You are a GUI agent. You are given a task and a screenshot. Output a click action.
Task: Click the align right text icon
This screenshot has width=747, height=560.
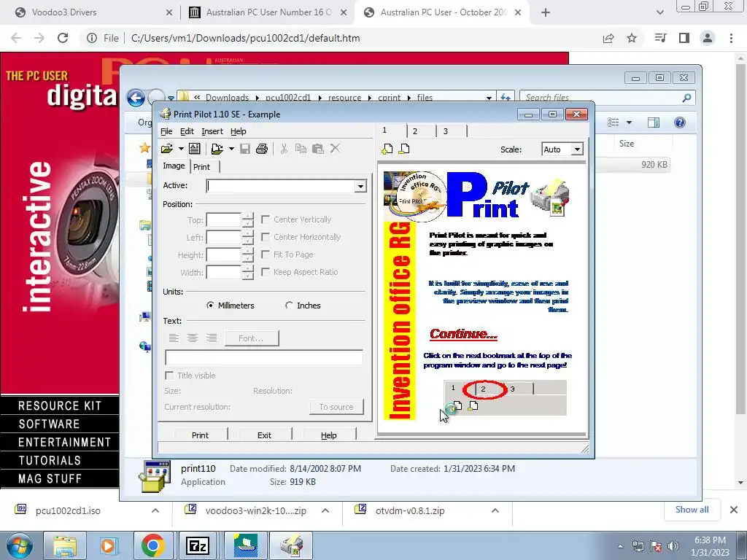[212, 338]
